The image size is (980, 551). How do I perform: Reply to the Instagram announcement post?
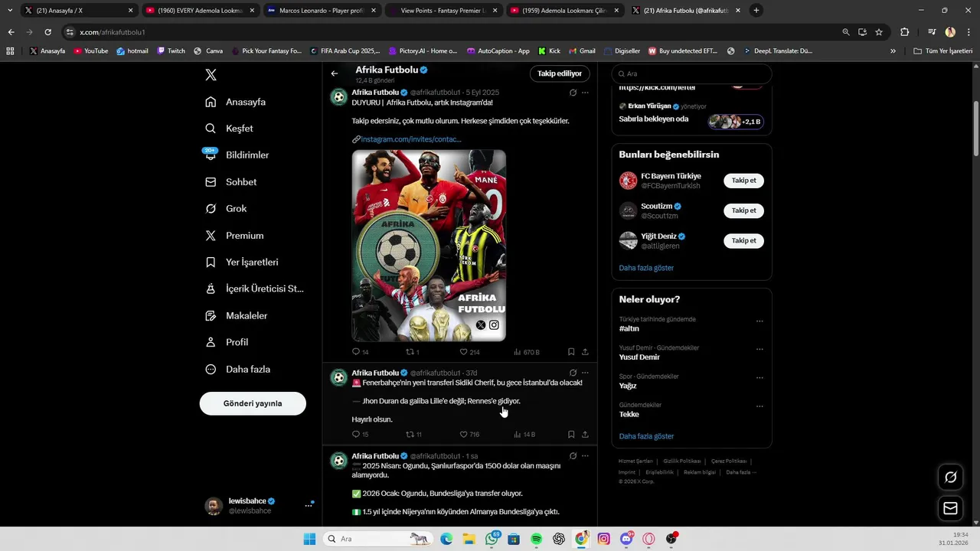[360, 352]
